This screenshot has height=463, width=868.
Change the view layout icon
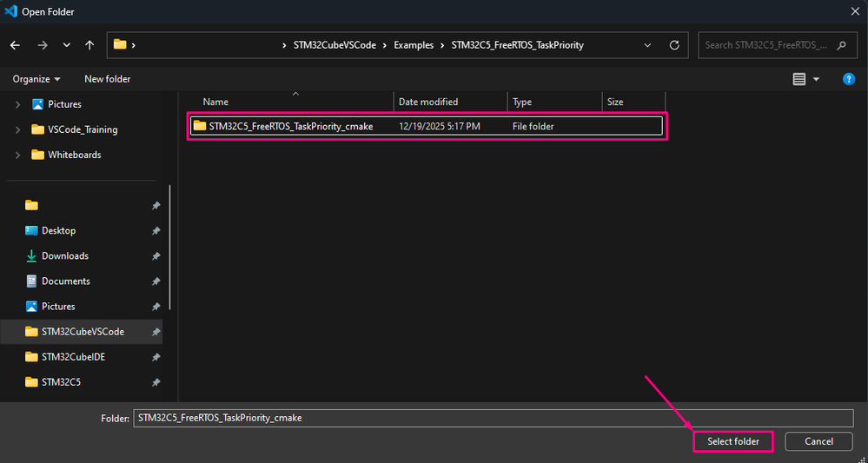pyautogui.click(x=798, y=80)
